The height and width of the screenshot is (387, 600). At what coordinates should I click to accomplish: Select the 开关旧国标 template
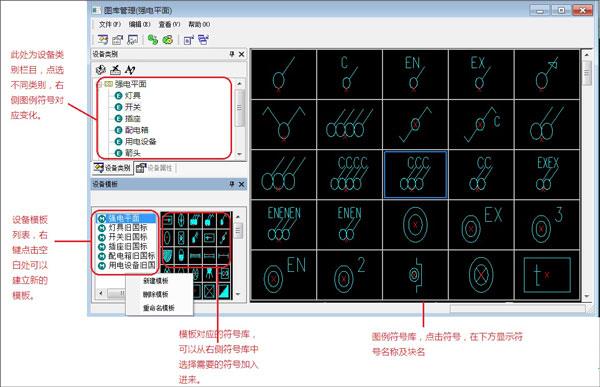[128, 237]
